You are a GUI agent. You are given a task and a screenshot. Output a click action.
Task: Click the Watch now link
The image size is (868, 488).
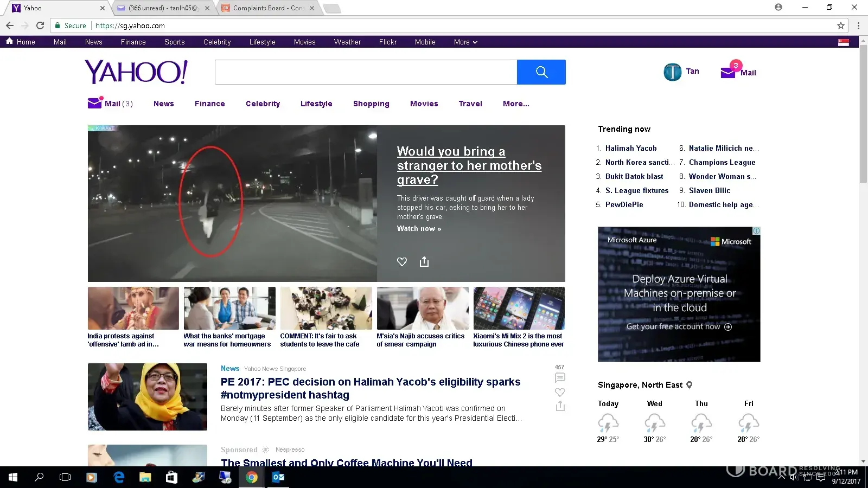[x=419, y=229]
